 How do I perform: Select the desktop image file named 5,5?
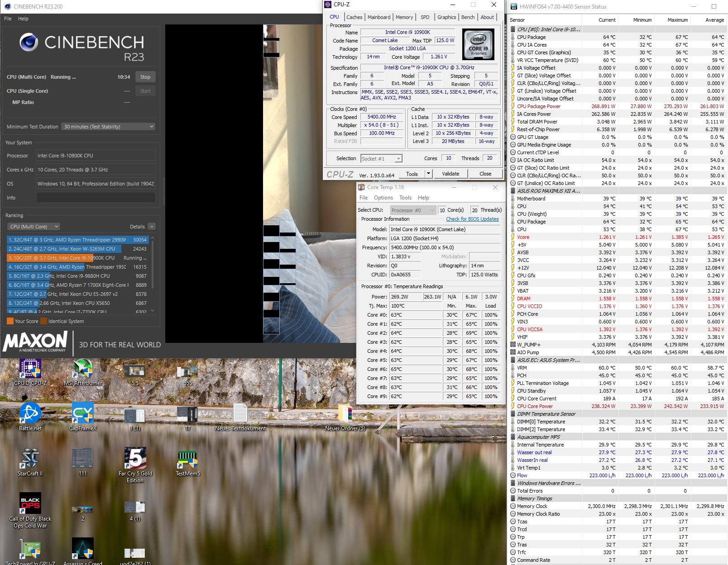[135, 375]
